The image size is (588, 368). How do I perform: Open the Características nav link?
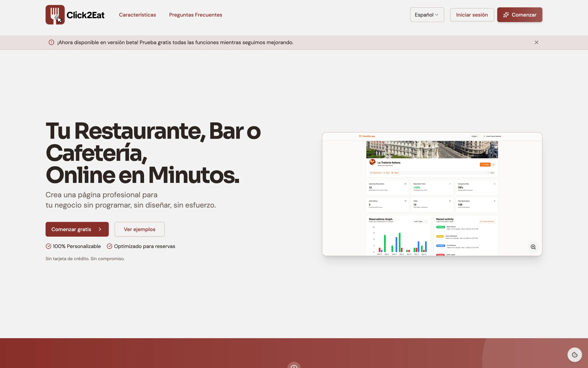137,15
